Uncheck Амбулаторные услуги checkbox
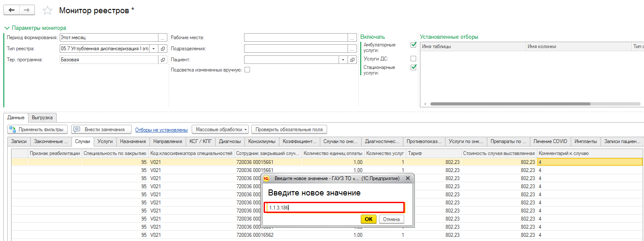644x241 pixels. point(413,45)
